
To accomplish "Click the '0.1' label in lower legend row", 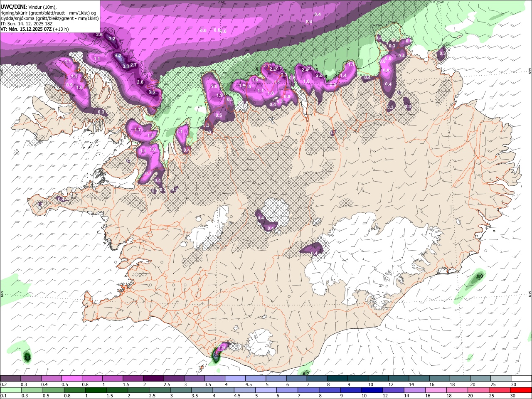I will [x=4, y=396].
